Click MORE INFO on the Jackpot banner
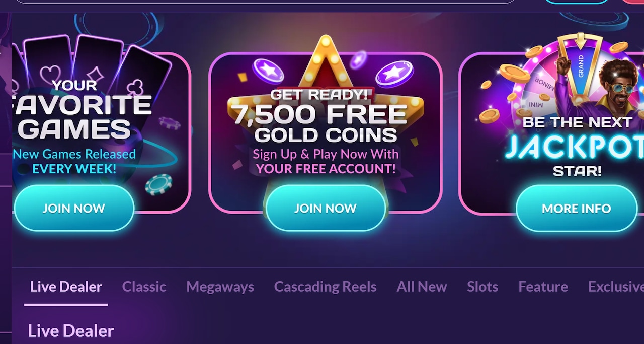This screenshot has width=644, height=344. click(577, 208)
